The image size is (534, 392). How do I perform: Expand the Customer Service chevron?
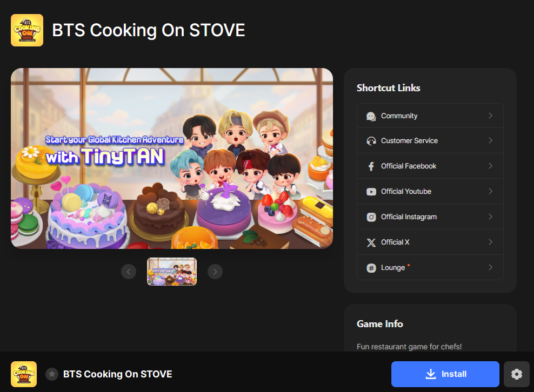[490, 140]
